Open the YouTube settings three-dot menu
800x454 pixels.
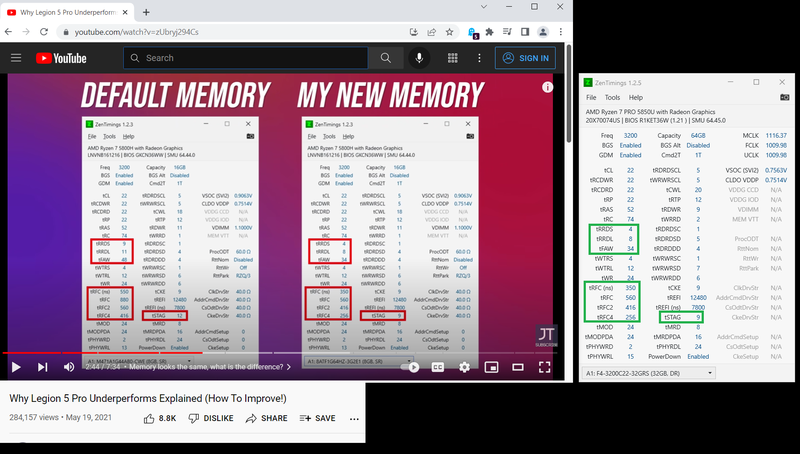[480, 58]
